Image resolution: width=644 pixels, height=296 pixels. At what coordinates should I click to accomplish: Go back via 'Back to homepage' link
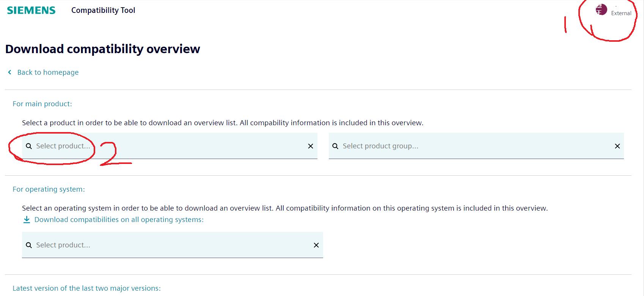(48, 72)
